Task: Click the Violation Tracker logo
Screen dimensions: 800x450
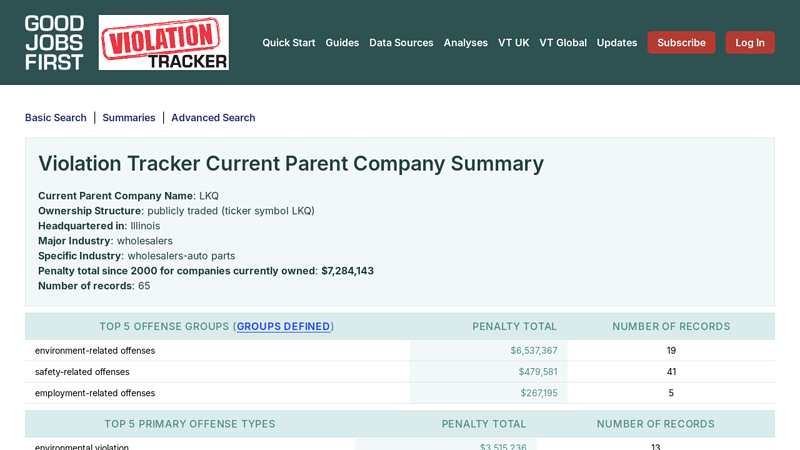Action: (x=163, y=42)
